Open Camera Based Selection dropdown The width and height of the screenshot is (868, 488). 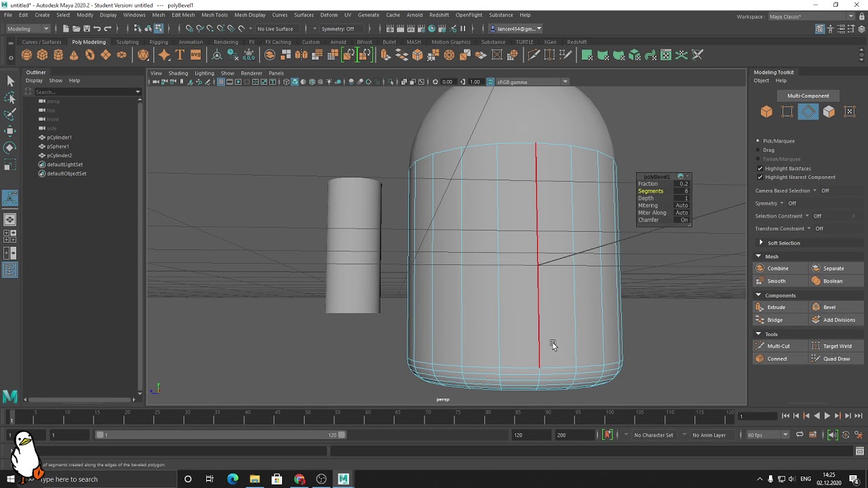click(x=815, y=190)
